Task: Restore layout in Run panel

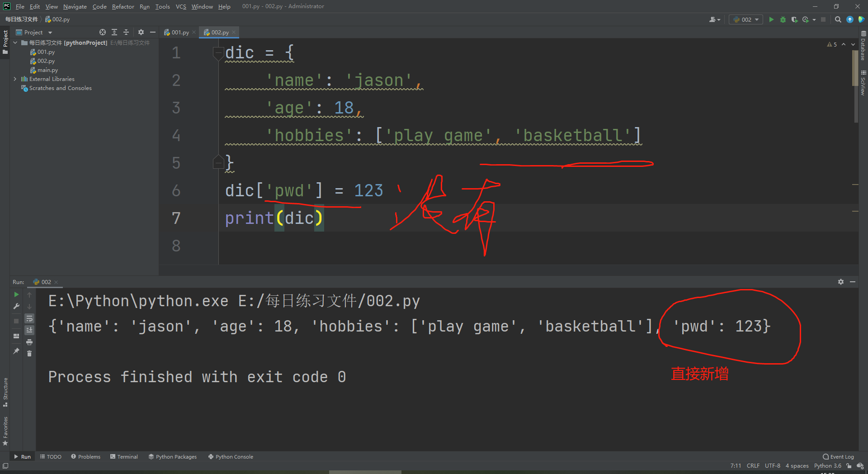Action: pyautogui.click(x=16, y=336)
